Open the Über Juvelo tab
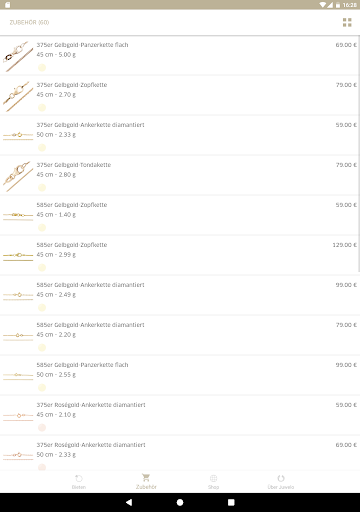Viewport: 360px width, 512px height. (281, 482)
